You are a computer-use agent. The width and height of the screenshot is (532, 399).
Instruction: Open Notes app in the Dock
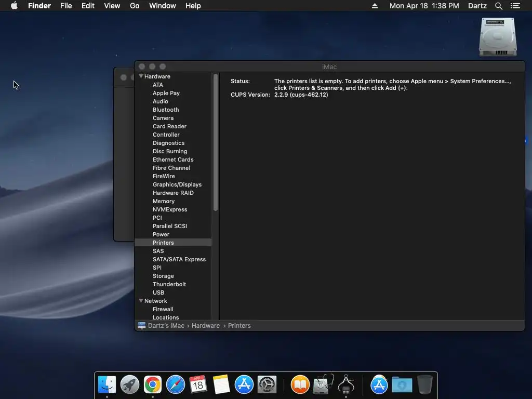[x=221, y=384]
